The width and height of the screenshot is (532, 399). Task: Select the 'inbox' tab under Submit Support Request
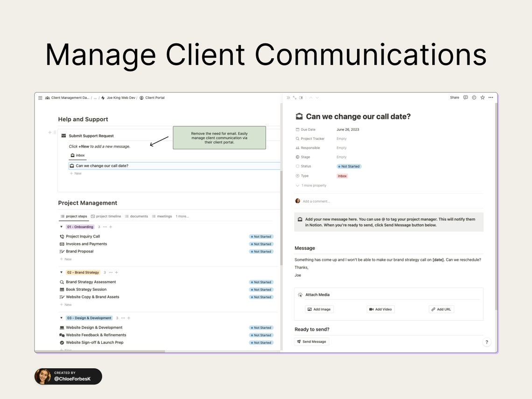pos(78,155)
